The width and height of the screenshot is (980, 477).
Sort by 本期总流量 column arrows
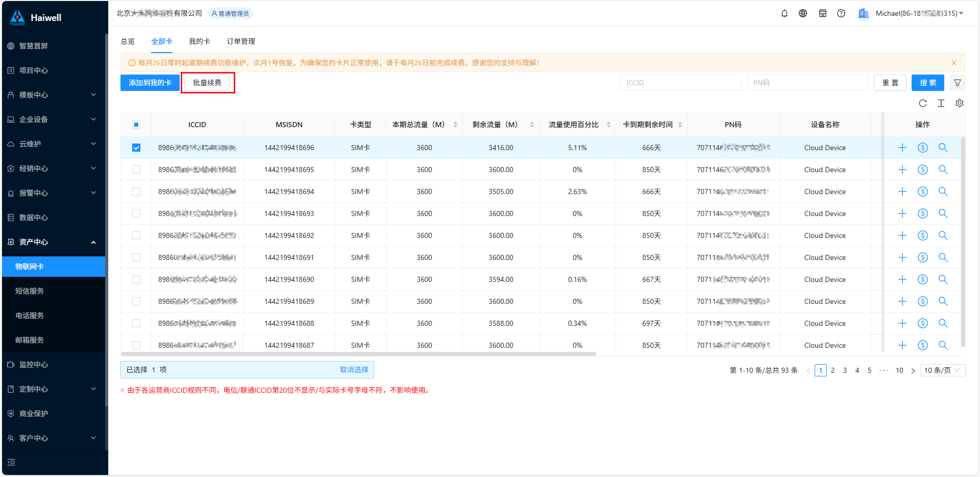coord(455,125)
